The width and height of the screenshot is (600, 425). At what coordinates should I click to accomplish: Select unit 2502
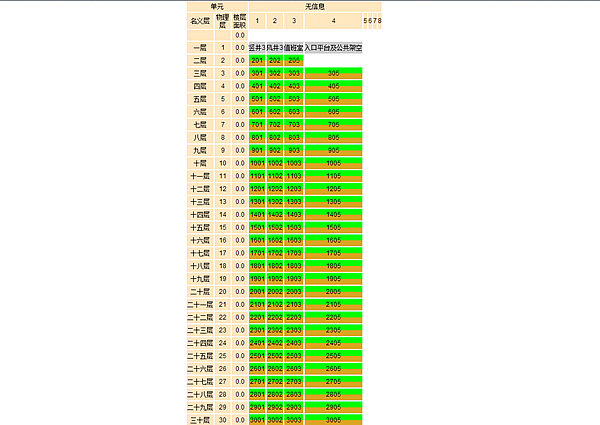275,356
